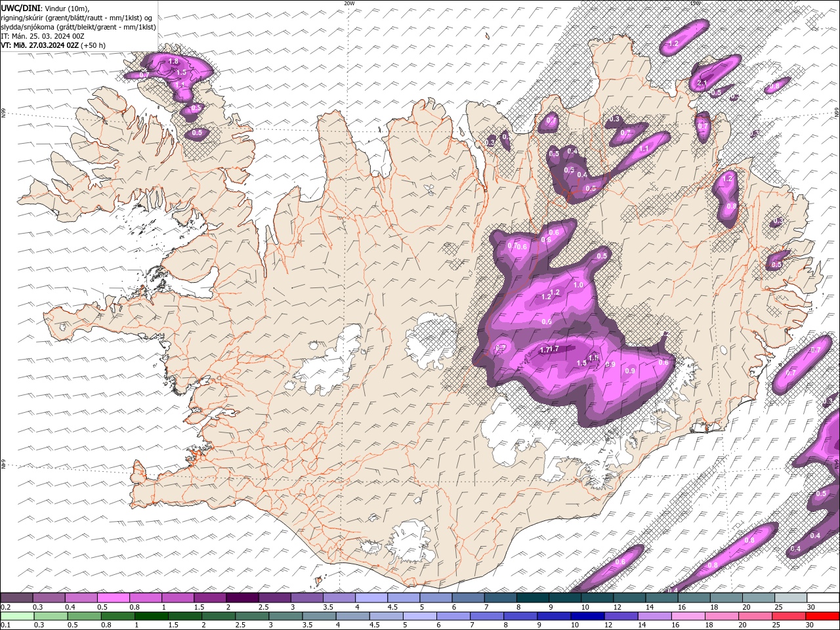Screen dimensions: 840x630
Task: Pick the darkest purple swatch labeled 2 in upper legend
Action: (x=242, y=598)
